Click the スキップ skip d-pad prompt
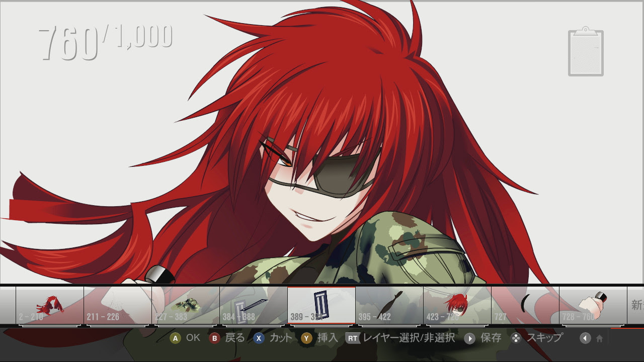This screenshot has height=362, width=644. (536, 338)
